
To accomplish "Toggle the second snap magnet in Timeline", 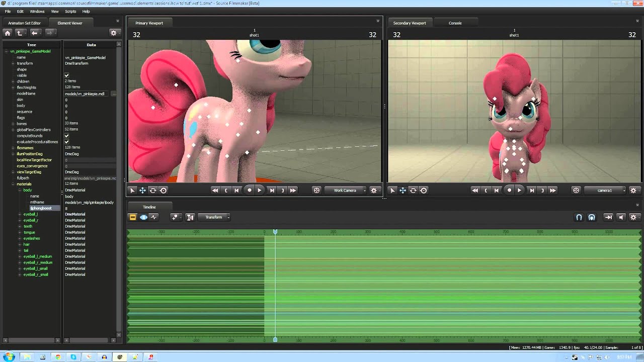I will (x=592, y=217).
